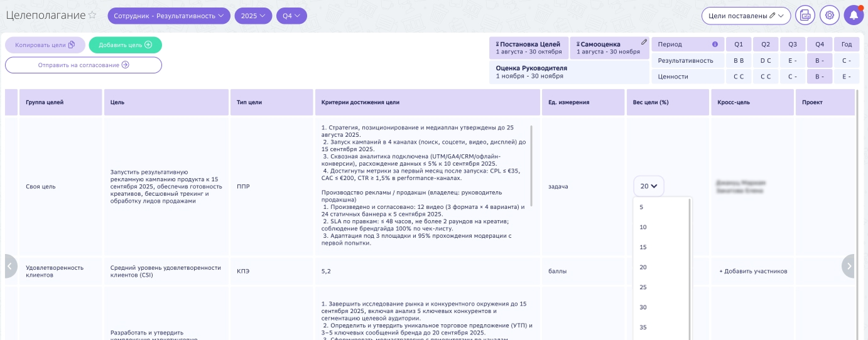Viewport: 868px width, 340px height.
Task: Click Результативность Q1 value B B
Action: click(x=739, y=61)
